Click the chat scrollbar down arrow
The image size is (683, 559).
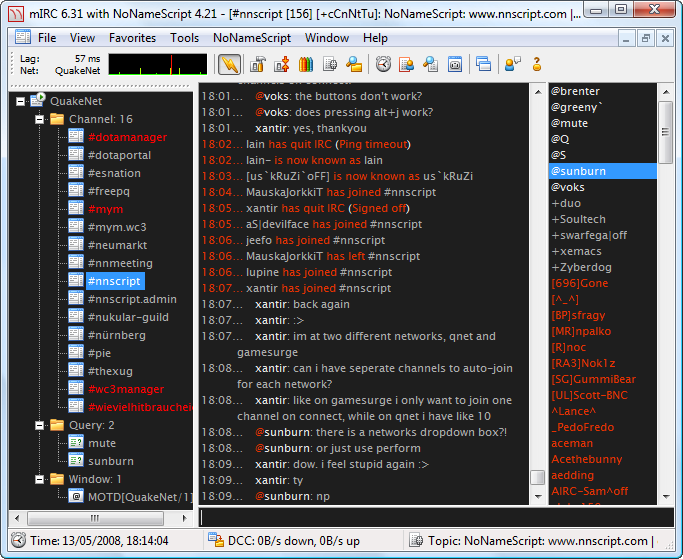[538, 496]
